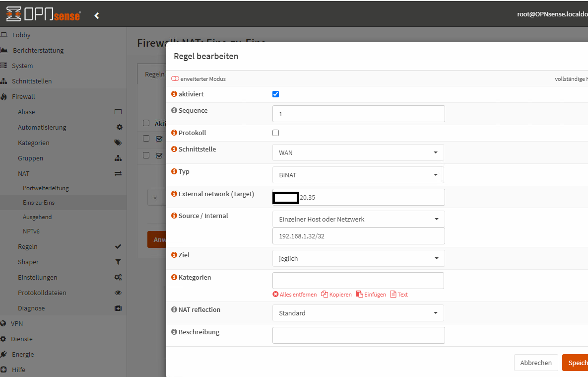
Task: Click the VPN globe icon
Action: point(3,324)
